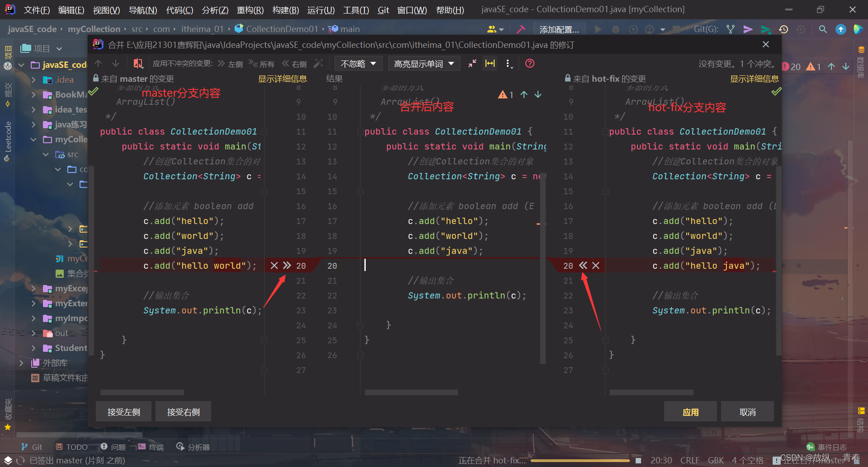Click the previous error up arrow in editor
Screen dimensions: 868x467
click(x=831, y=66)
